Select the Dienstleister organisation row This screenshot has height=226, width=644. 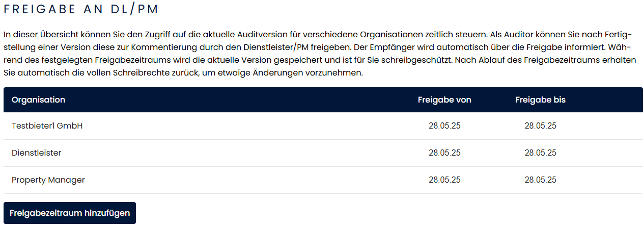(37, 153)
